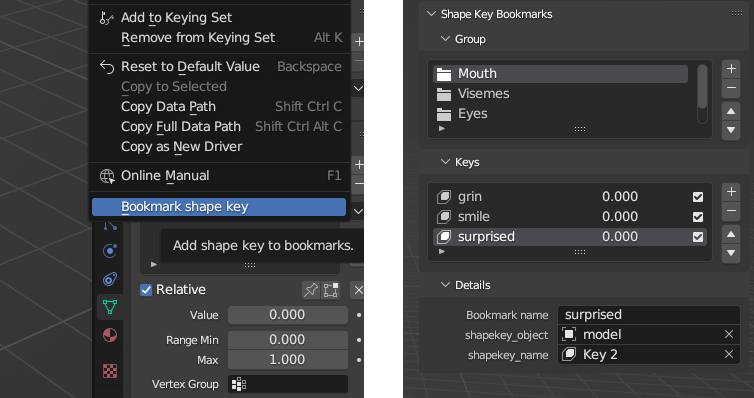Open the Vertex Group field
The image size is (754, 398).
(288, 384)
